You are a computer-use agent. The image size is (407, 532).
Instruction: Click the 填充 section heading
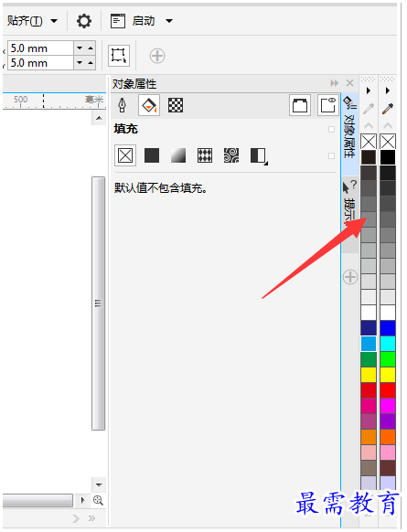(125, 129)
